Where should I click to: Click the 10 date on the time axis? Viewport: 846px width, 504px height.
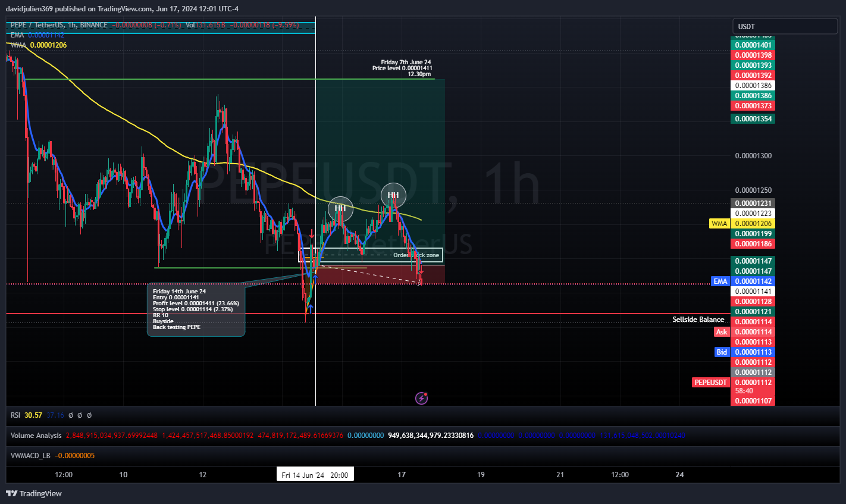point(123,475)
